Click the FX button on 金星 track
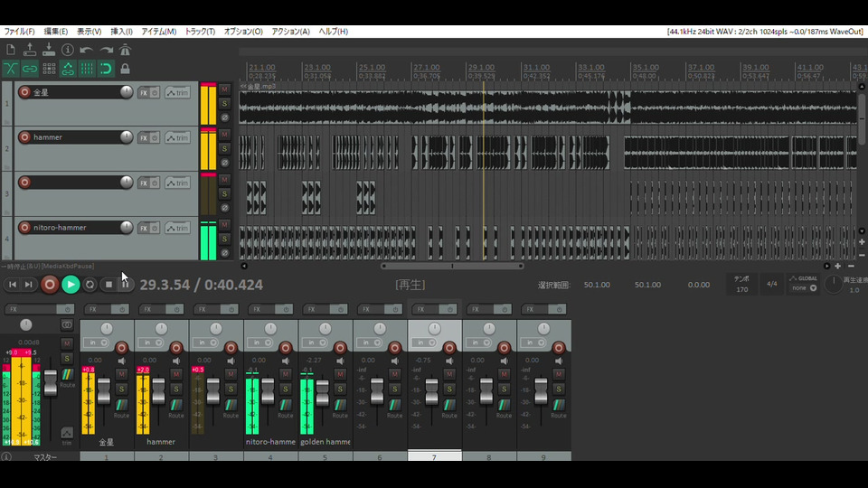The width and height of the screenshot is (868, 488). tap(143, 92)
